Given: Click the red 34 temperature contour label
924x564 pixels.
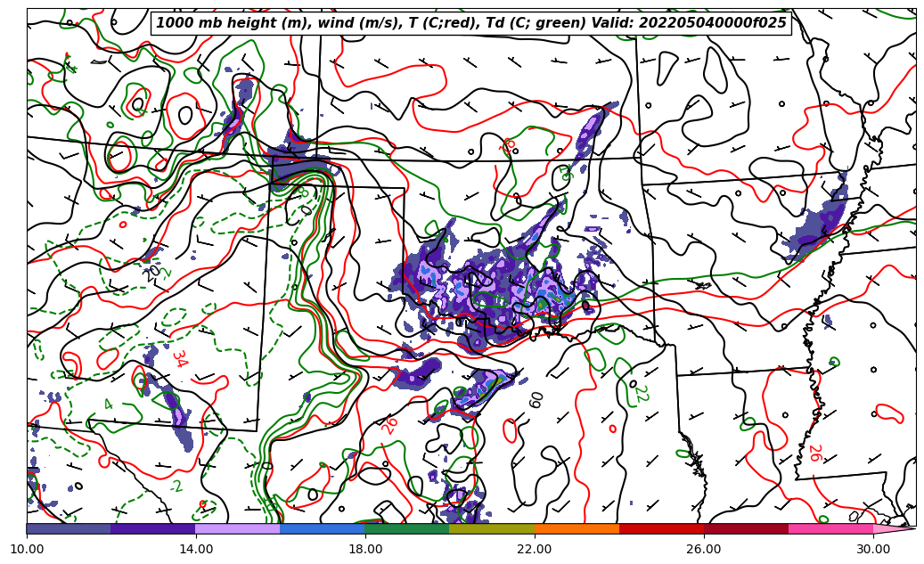Looking at the screenshot, I should [180, 358].
